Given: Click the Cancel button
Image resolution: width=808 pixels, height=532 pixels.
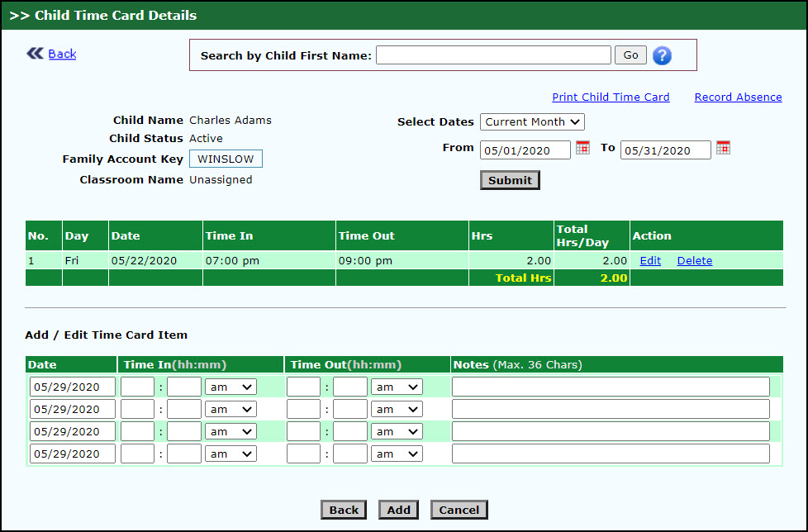Looking at the screenshot, I should click(x=459, y=510).
